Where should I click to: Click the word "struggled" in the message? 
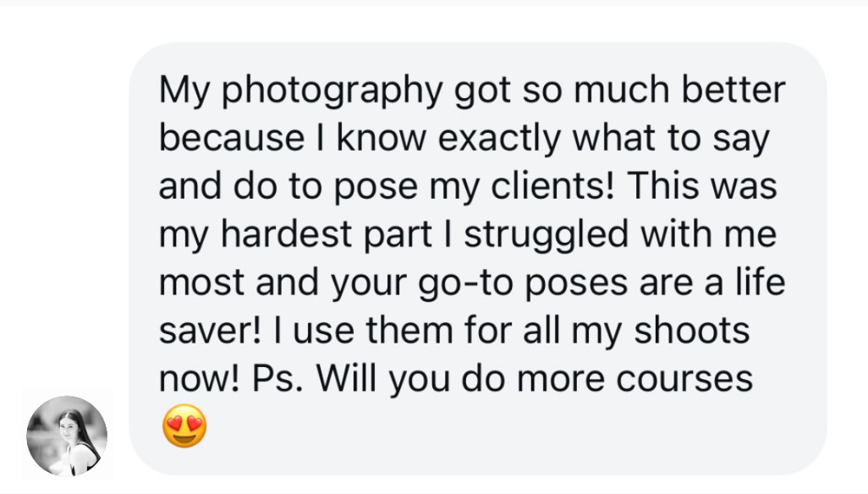point(547,235)
